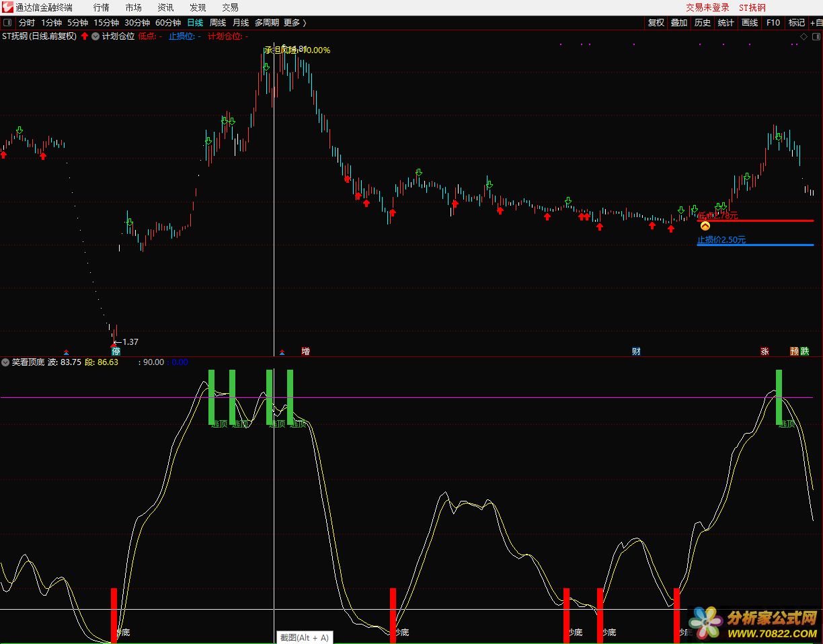
Task: Click the 复权 button
Action: [x=656, y=22]
